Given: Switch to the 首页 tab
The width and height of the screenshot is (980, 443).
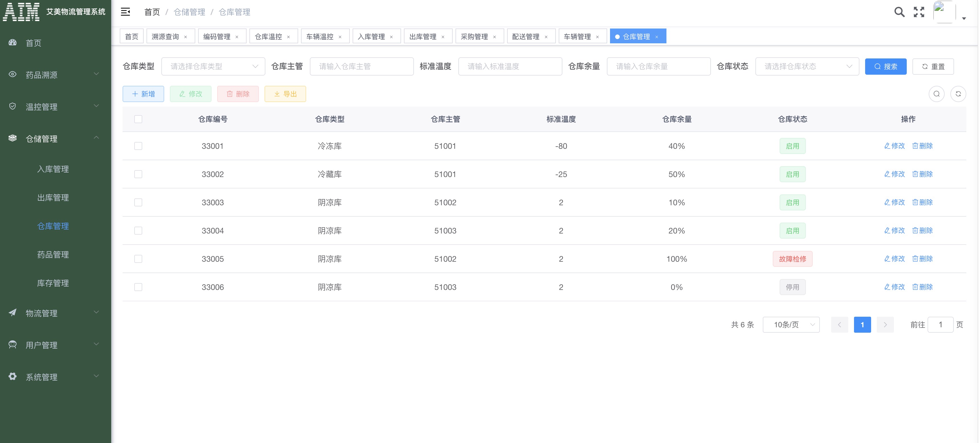Looking at the screenshot, I should coord(132,36).
